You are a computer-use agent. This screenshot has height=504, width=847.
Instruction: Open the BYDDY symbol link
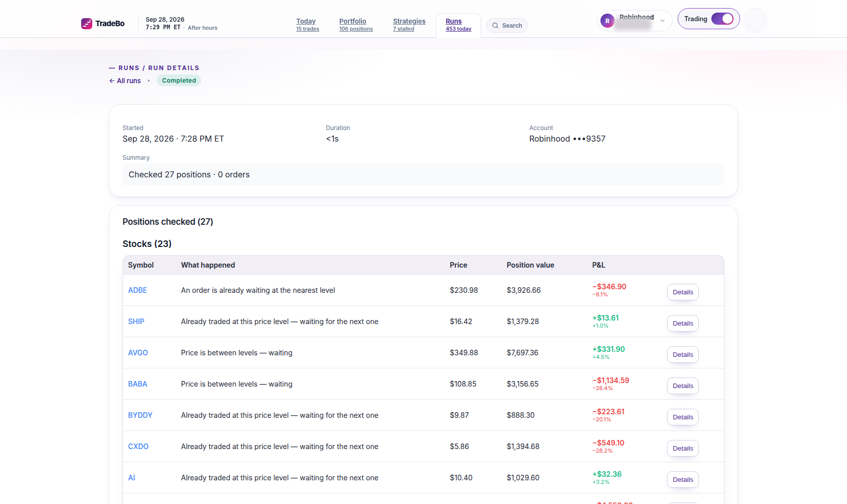pyautogui.click(x=140, y=415)
